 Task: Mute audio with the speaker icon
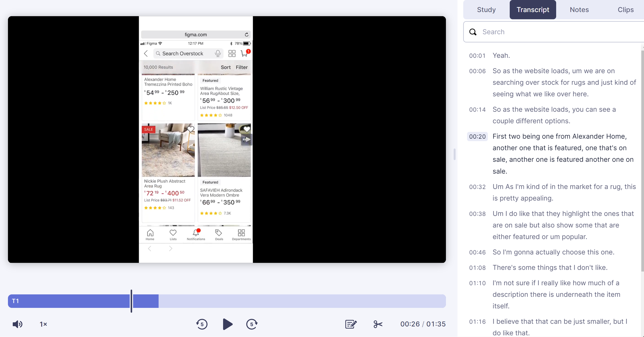(x=17, y=324)
